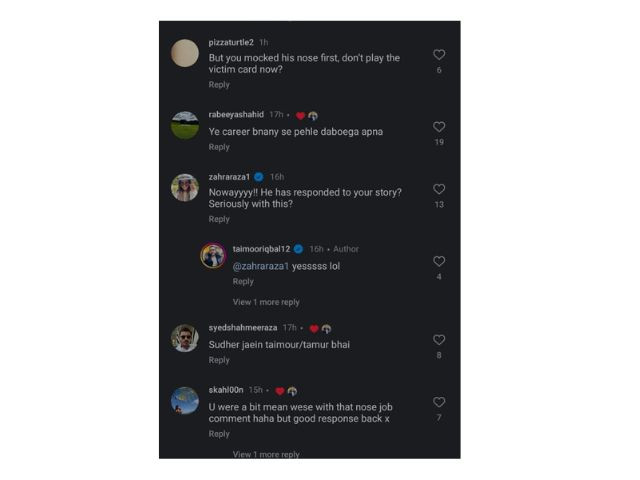Like zahraraza1's comment with the heart icon
Viewport: 640px width, 480px height.
click(439, 189)
